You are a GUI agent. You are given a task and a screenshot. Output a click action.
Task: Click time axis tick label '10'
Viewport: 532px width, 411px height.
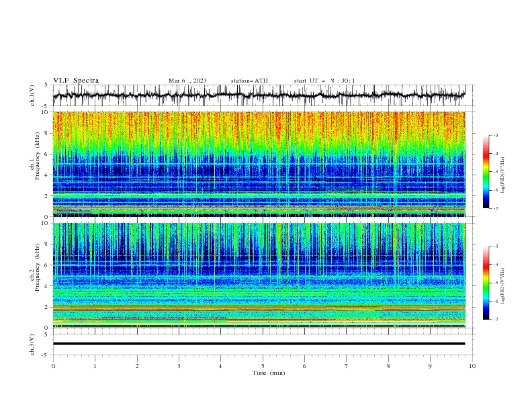(x=472, y=366)
